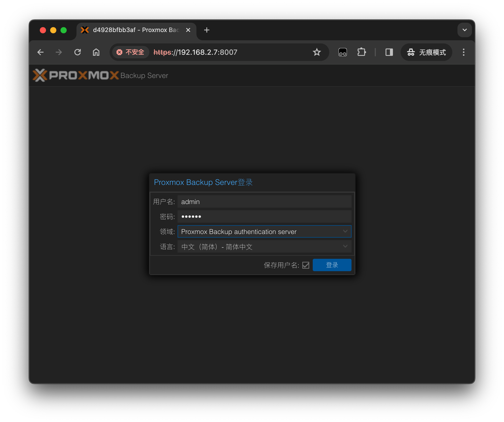Click the 无痕模式 incognito profile badge
This screenshot has width=504, height=422.
click(x=426, y=52)
